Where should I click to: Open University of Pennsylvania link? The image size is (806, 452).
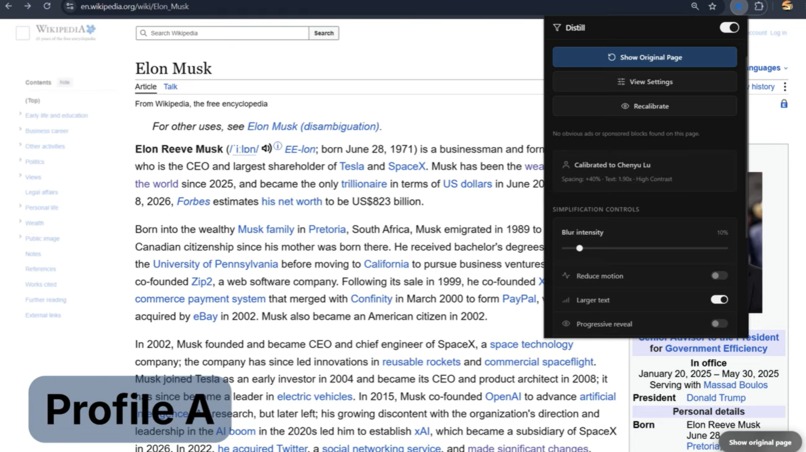215,264
